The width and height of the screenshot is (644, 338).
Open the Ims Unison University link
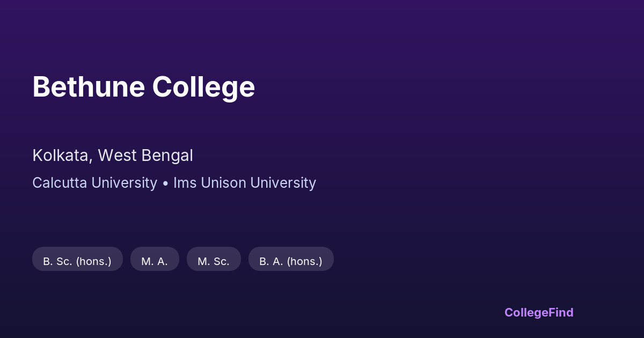coord(244,183)
